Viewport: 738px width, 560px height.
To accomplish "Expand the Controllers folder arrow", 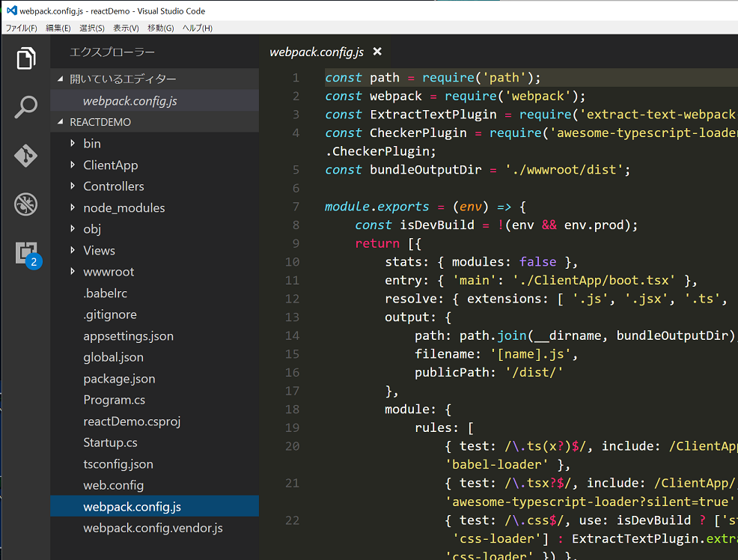I will [73, 186].
